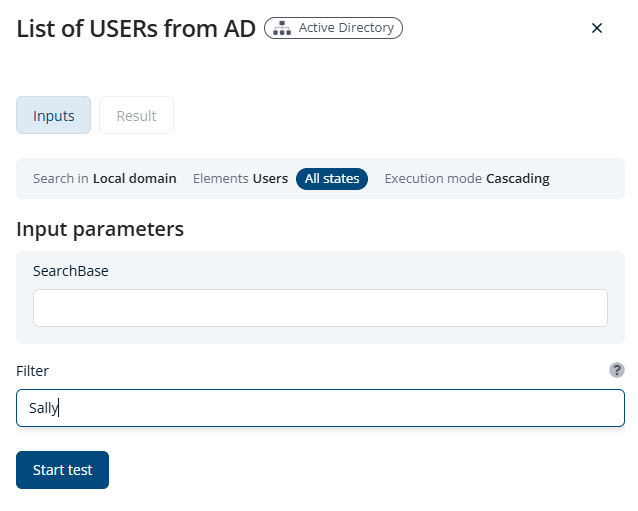The height and width of the screenshot is (511, 638).
Task: Click the Active Directory tag label
Action: pyautogui.click(x=333, y=28)
